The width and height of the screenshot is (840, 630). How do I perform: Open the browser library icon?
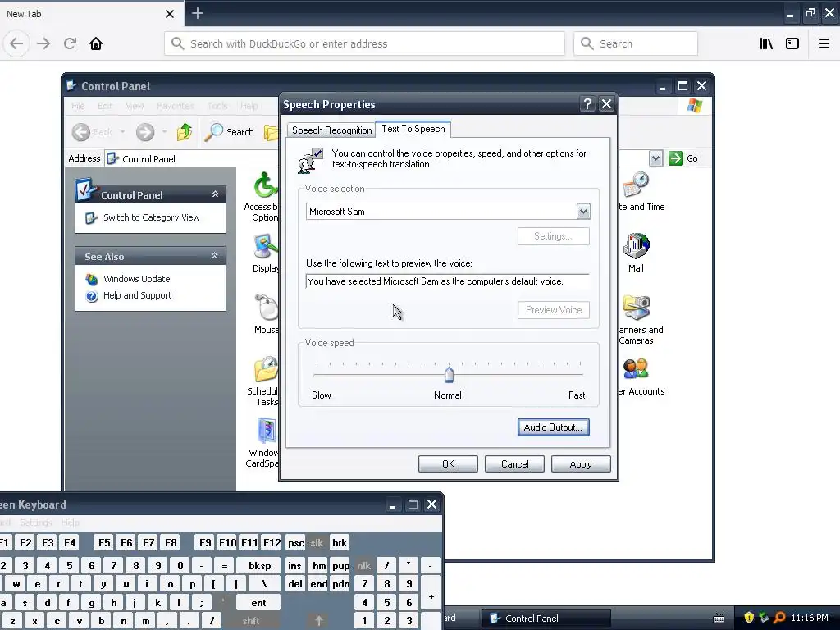766,43
